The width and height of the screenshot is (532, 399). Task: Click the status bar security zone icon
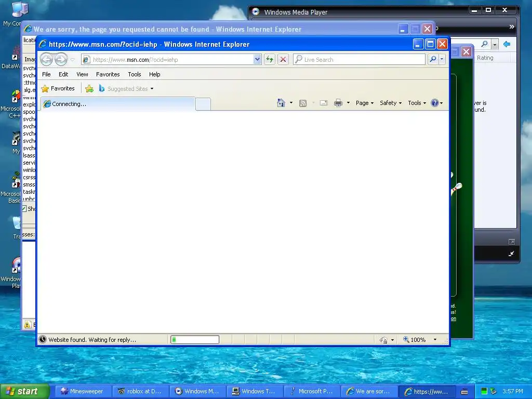click(x=383, y=340)
